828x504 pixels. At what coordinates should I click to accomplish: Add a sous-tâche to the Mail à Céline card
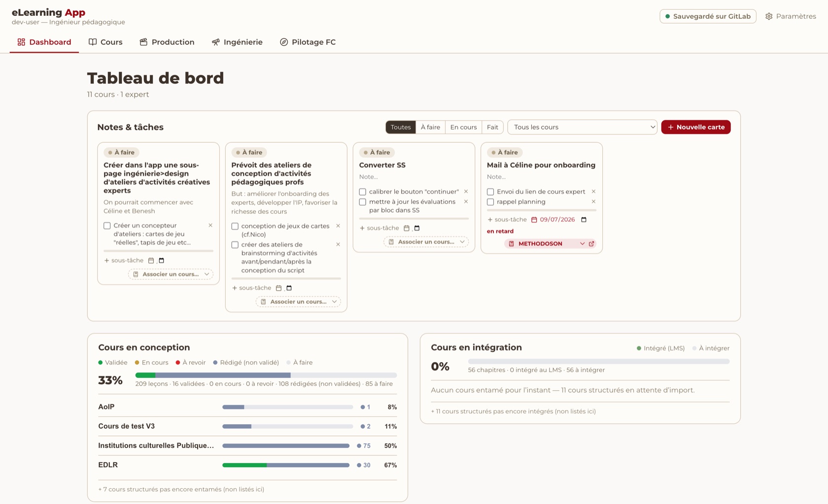click(x=507, y=220)
